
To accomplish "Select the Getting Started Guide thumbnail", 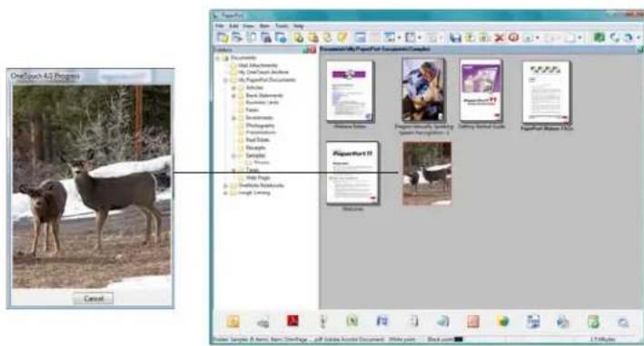I will [x=481, y=90].
